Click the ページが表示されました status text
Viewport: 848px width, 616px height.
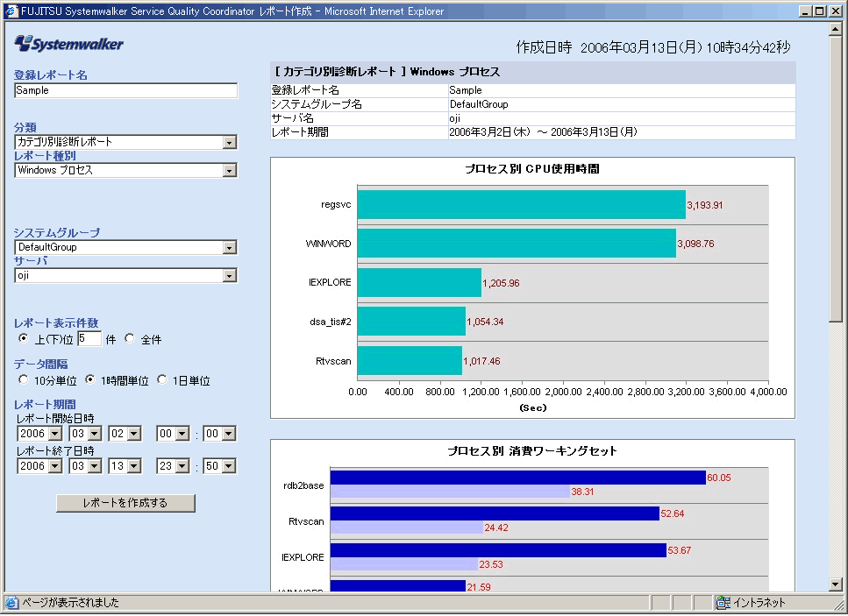70,603
